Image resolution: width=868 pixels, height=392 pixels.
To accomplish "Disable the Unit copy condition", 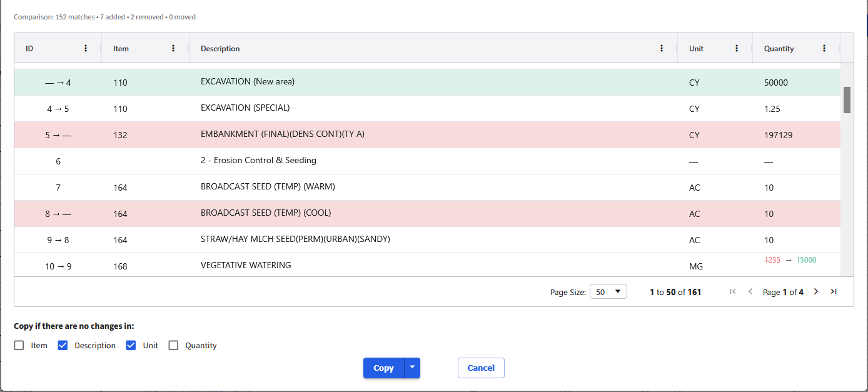I will coord(131,345).
